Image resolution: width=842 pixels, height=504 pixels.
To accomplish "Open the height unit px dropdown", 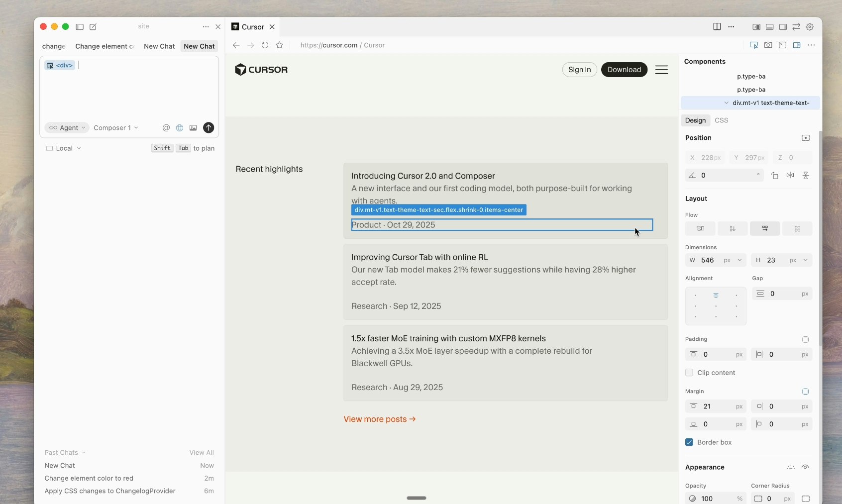I will [799, 260].
